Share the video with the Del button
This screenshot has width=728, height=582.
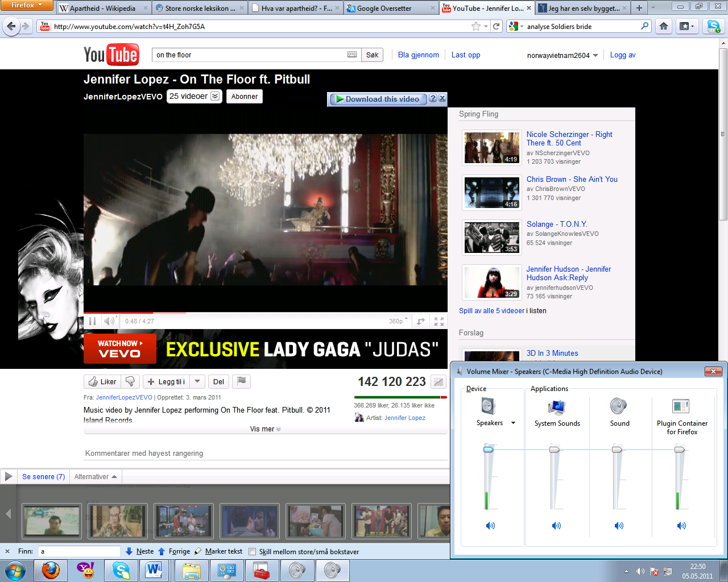tap(218, 381)
